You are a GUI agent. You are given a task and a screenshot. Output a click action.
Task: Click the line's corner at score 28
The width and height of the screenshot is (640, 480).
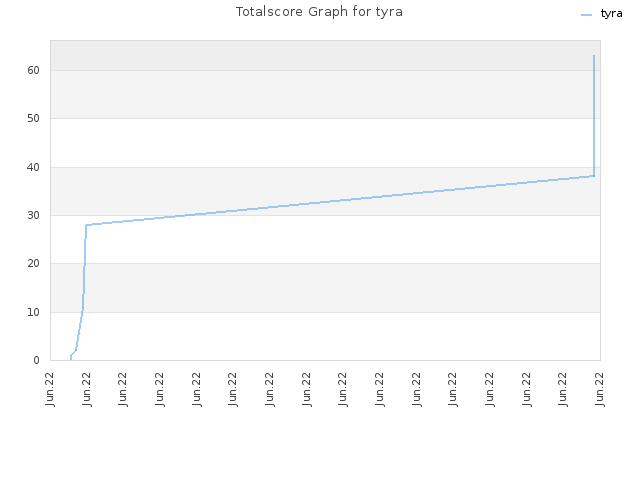(x=86, y=225)
